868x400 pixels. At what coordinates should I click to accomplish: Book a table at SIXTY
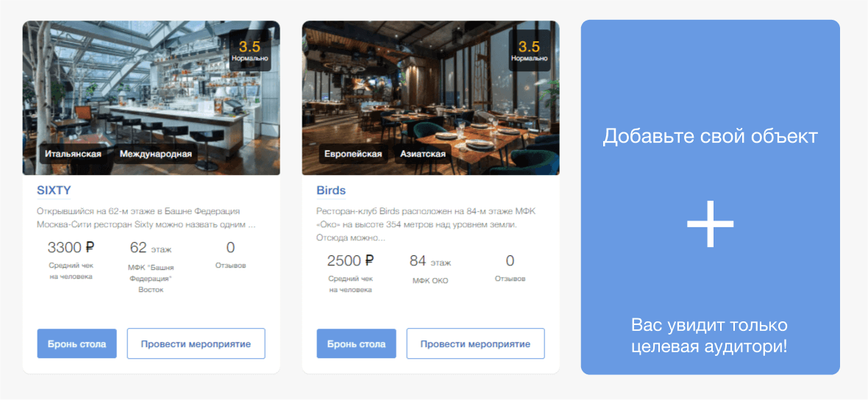click(77, 343)
